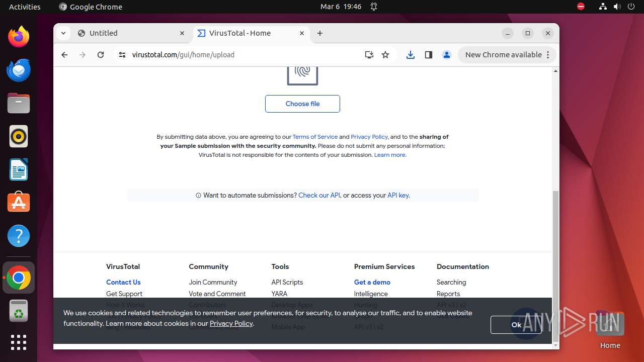Open Chrome downloads icon
This screenshot has height=362, width=644.
click(x=411, y=55)
